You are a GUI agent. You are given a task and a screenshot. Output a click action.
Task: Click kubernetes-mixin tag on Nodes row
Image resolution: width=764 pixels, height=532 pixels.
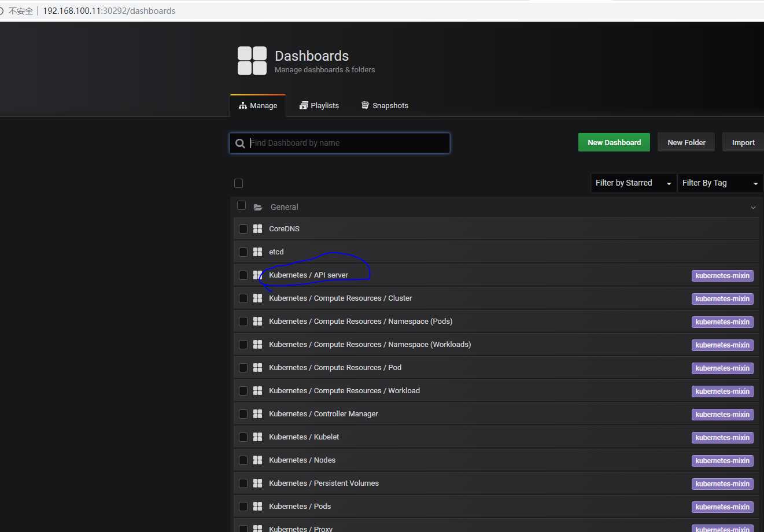tap(722, 461)
